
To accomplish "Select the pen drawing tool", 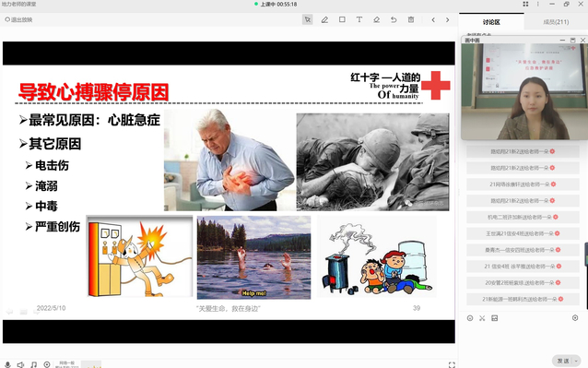I will 324,19.
